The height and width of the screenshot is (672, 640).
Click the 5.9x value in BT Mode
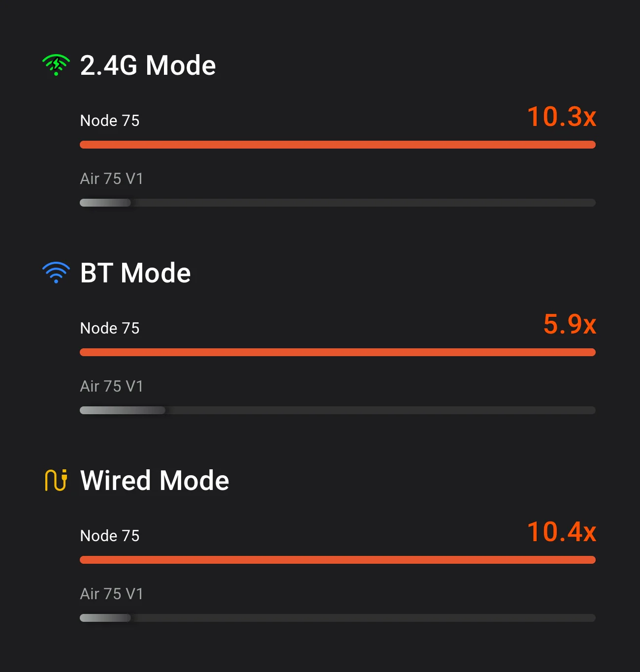point(570,325)
